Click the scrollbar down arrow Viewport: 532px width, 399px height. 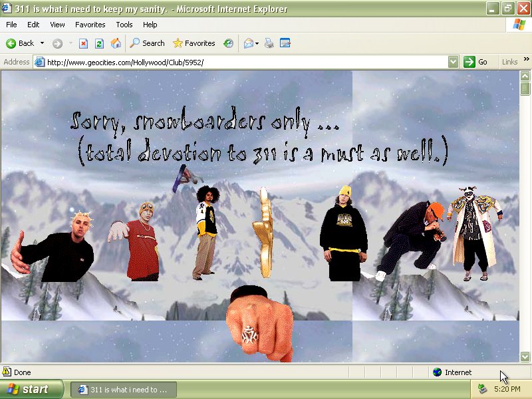coord(525,356)
